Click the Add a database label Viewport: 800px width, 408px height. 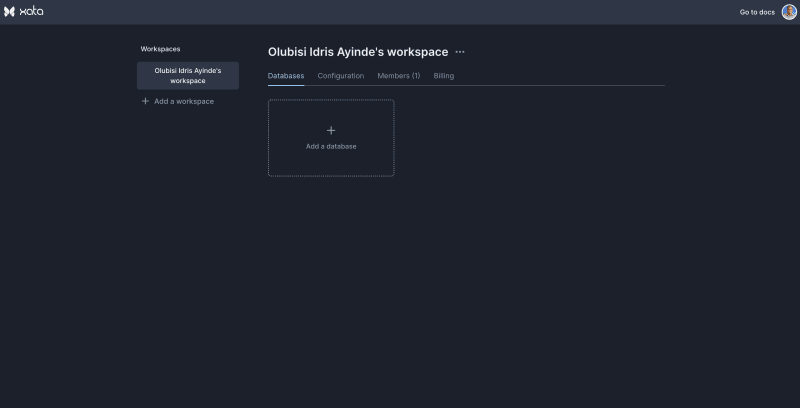[331, 146]
